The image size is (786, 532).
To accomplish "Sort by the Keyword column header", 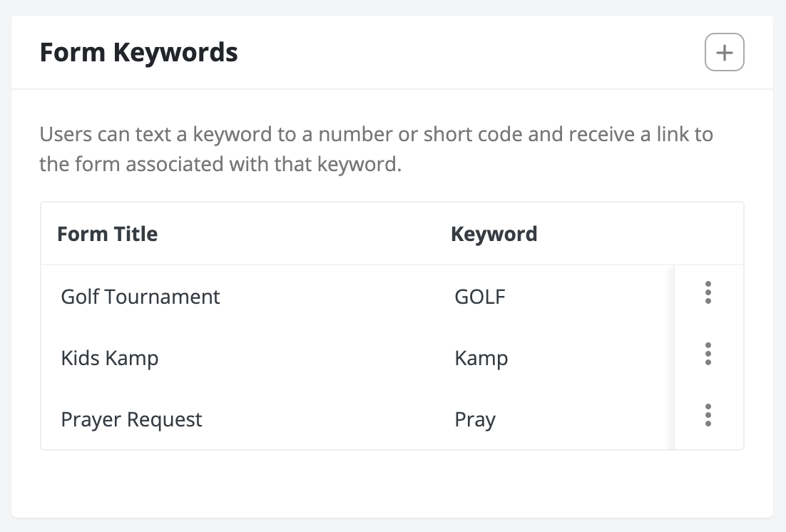I will (x=494, y=234).
